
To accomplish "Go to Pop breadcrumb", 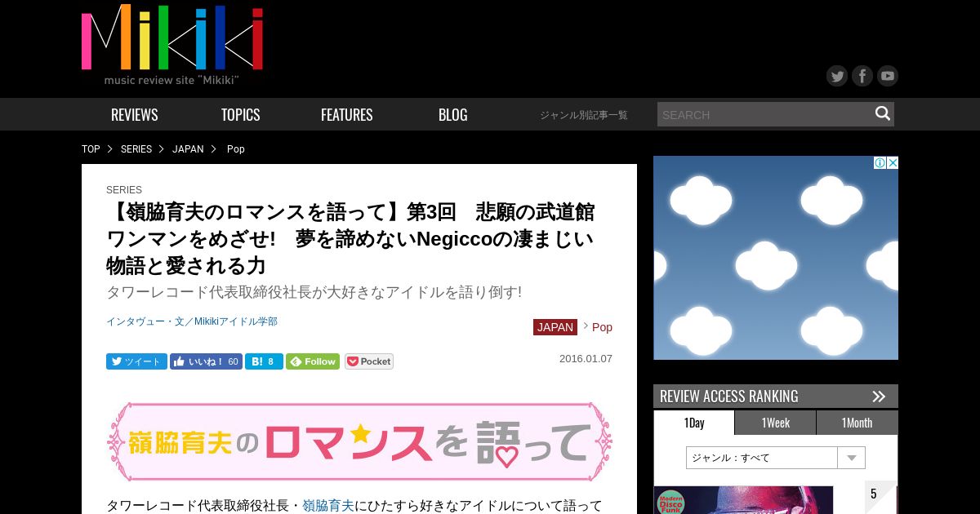I will point(236,149).
